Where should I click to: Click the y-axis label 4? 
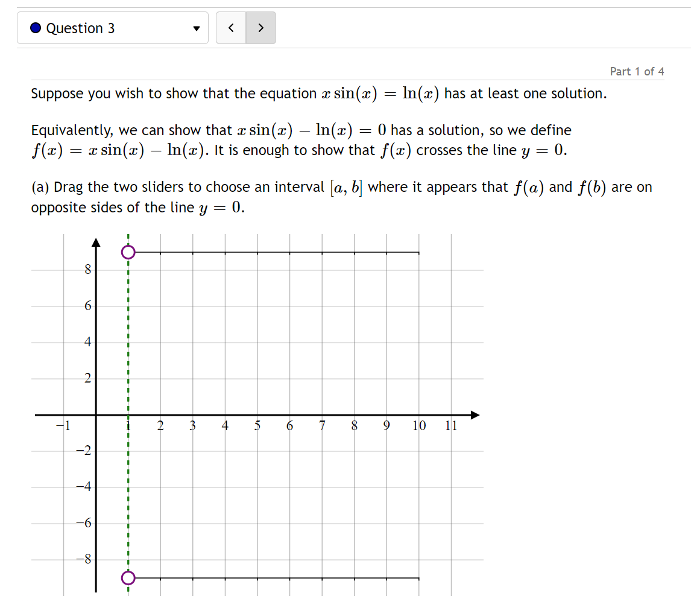pos(87,341)
